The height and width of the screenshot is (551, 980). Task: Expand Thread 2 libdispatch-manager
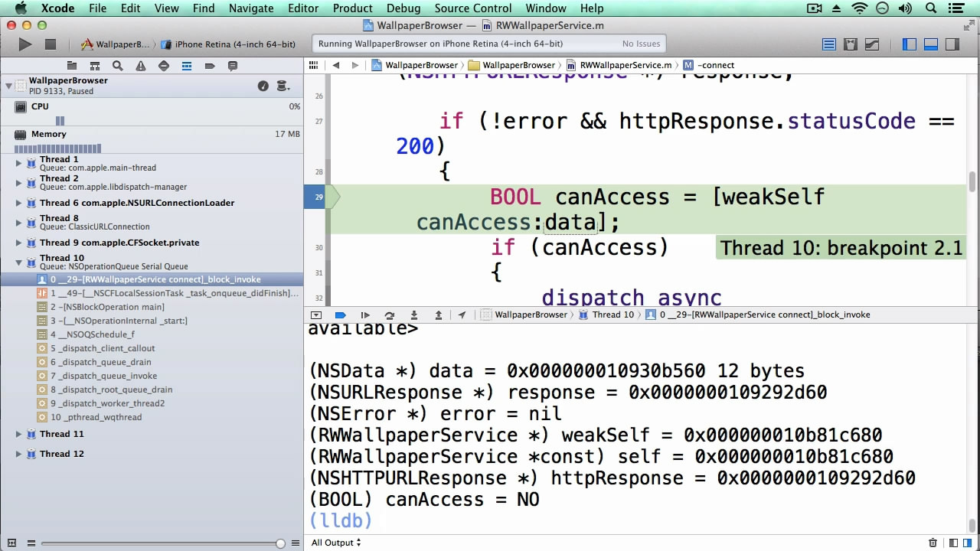(19, 182)
